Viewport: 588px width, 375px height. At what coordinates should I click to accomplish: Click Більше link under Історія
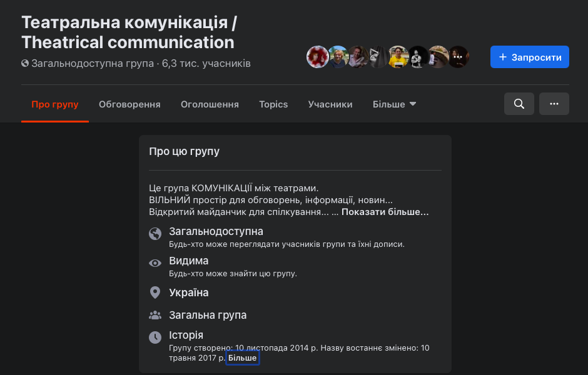pos(242,357)
